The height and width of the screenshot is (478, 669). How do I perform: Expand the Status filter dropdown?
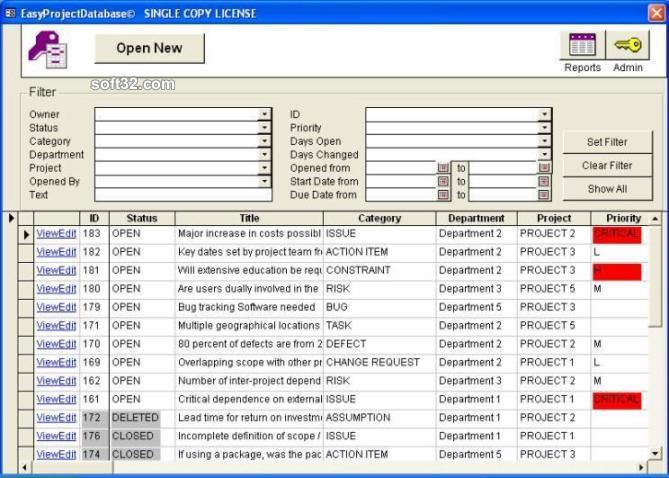point(265,128)
